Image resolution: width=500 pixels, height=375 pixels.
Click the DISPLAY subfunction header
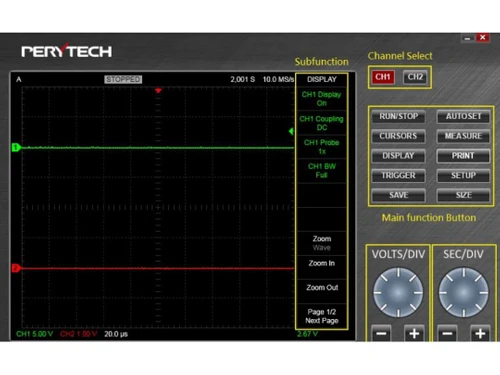click(x=322, y=79)
